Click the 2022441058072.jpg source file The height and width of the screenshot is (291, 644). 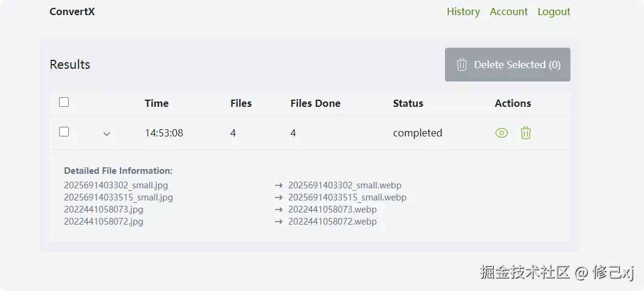(x=104, y=222)
